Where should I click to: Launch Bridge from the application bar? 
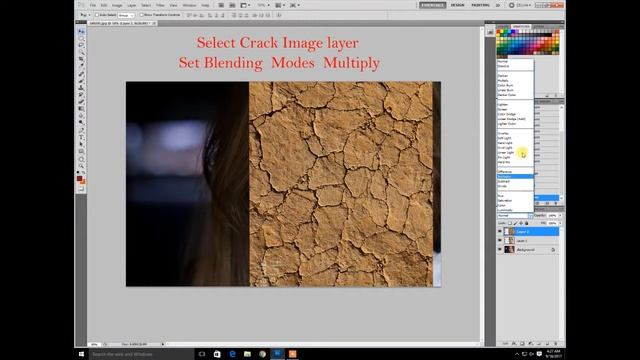[221, 5]
